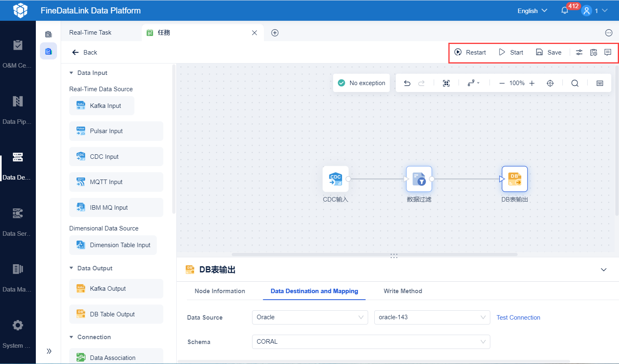
Task: Select the CDC Input node
Action: pyautogui.click(x=116, y=157)
